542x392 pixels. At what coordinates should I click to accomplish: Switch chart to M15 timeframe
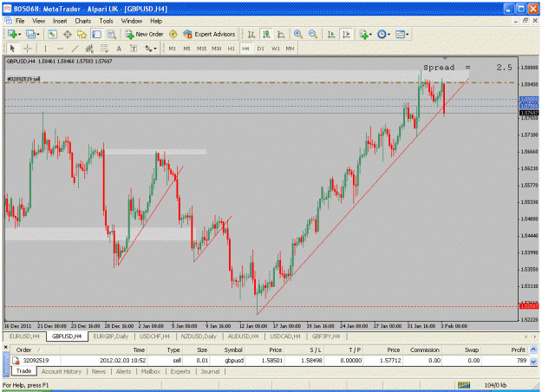pos(201,49)
